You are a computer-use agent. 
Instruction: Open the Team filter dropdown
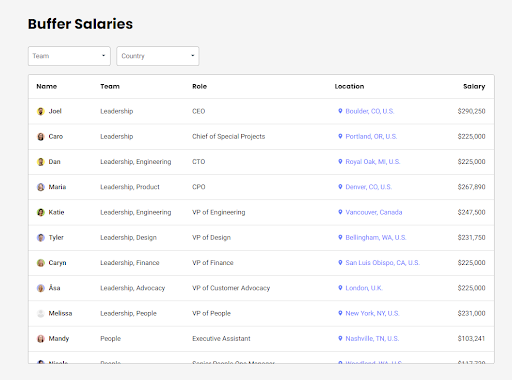pyautogui.click(x=69, y=56)
